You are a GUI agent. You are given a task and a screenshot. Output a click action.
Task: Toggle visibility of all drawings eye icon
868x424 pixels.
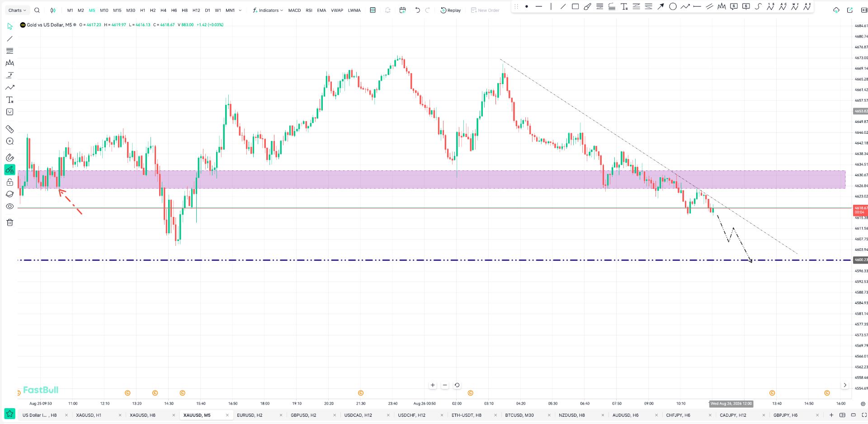(x=9, y=207)
